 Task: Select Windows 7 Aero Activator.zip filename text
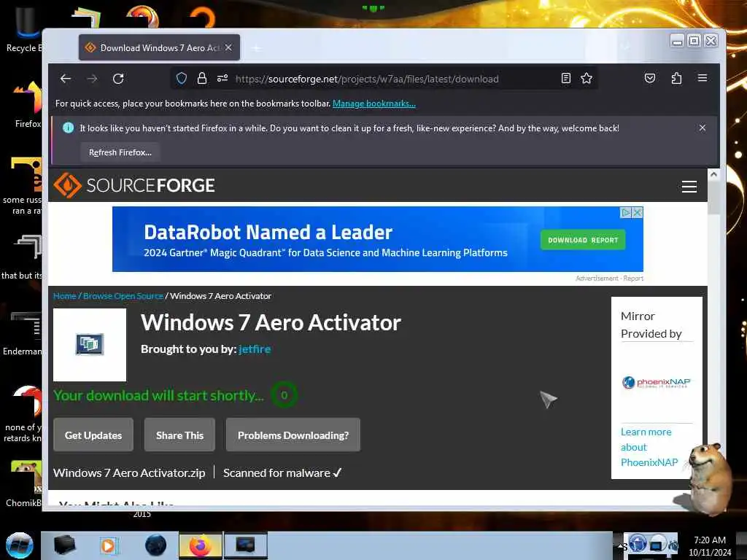(129, 472)
